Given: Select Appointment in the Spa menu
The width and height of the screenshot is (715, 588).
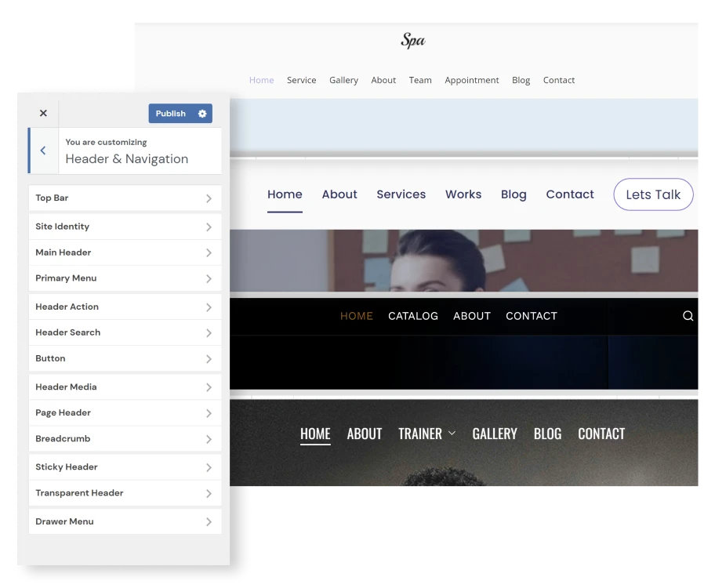Looking at the screenshot, I should click(x=472, y=80).
